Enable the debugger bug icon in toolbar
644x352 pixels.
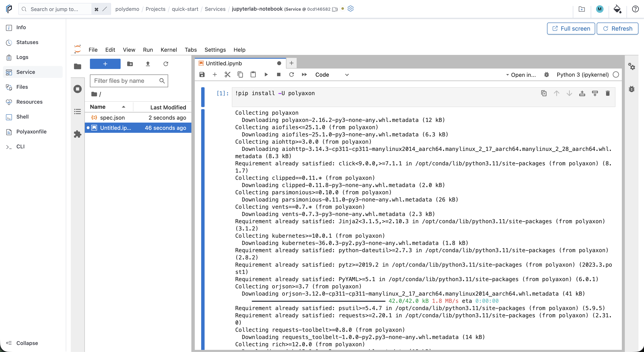coord(546,75)
